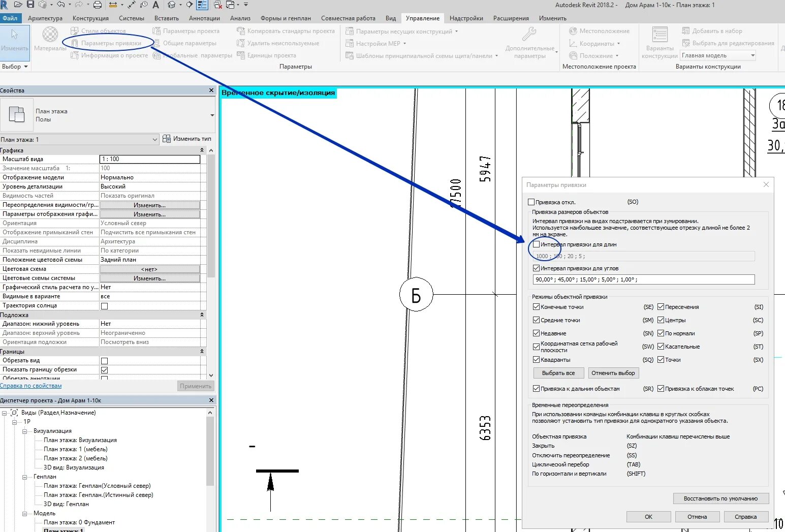
Task: Open Настройки MEP dropdown
Action: tap(376, 43)
